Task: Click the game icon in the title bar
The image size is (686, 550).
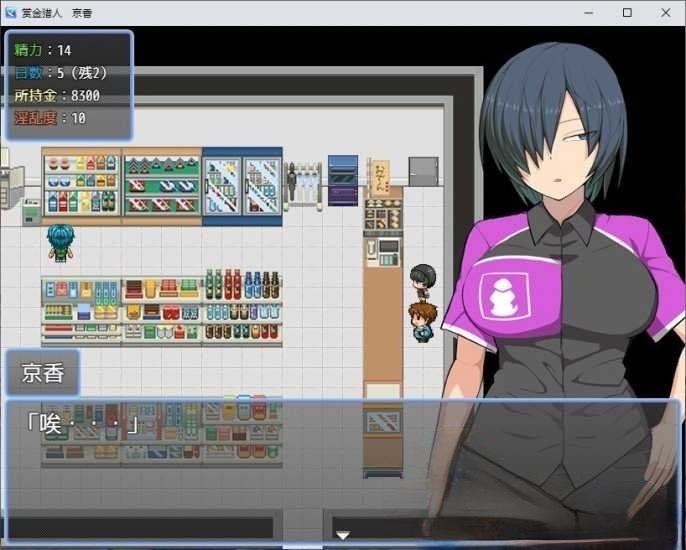Action: (x=10, y=12)
